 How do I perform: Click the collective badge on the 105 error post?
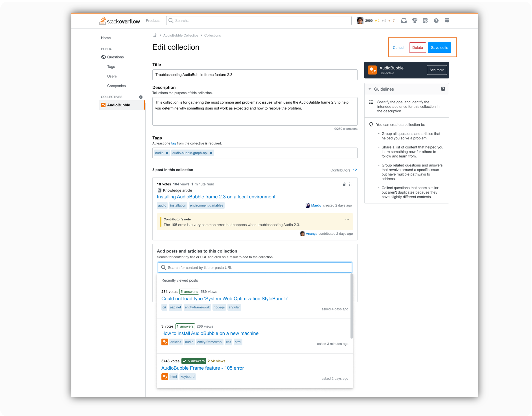pos(165,377)
